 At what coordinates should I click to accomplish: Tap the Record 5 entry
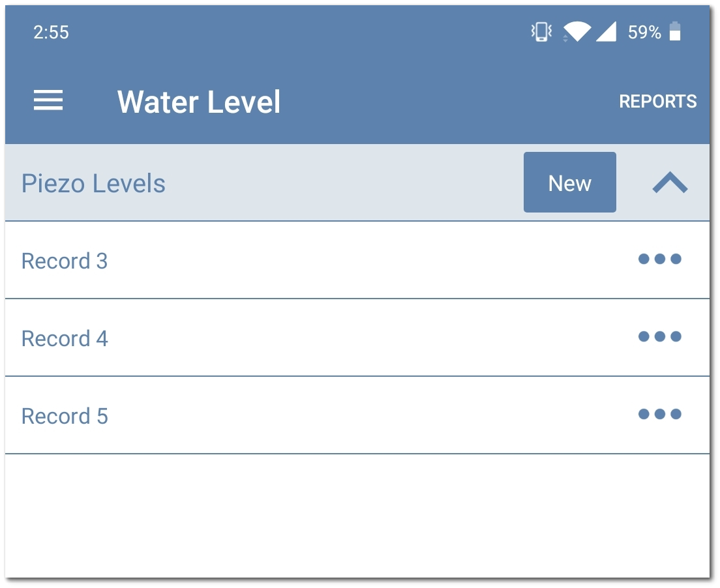point(65,416)
